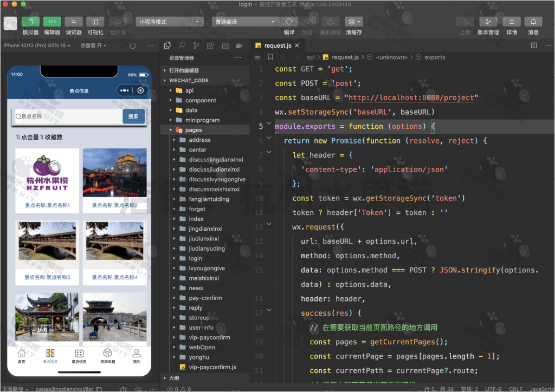Screen dimensions: 555x392
Task: Toggle the 调试器 debugger panel button
Action: tap(74, 22)
